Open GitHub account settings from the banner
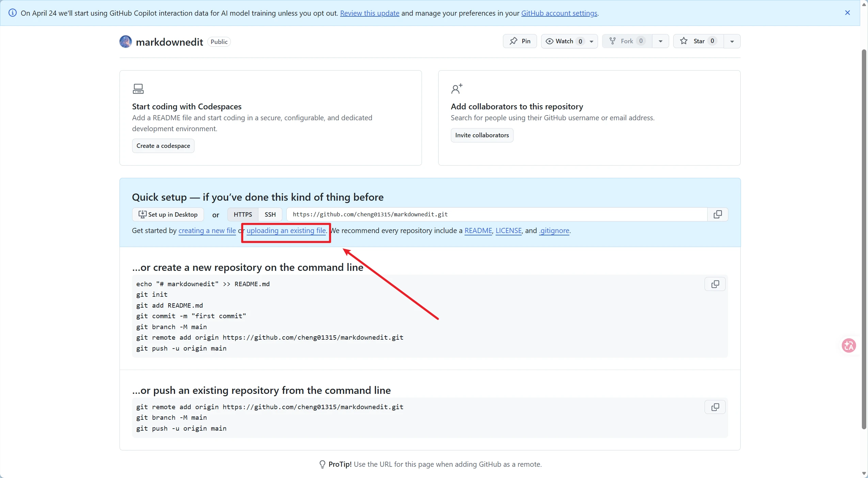The height and width of the screenshot is (478, 868). point(559,13)
